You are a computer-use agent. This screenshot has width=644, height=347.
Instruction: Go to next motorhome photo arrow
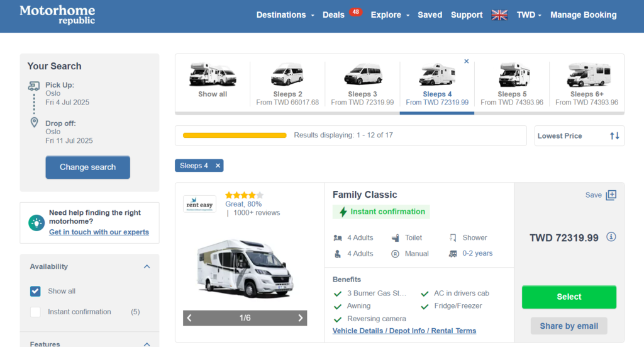click(x=301, y=318)
